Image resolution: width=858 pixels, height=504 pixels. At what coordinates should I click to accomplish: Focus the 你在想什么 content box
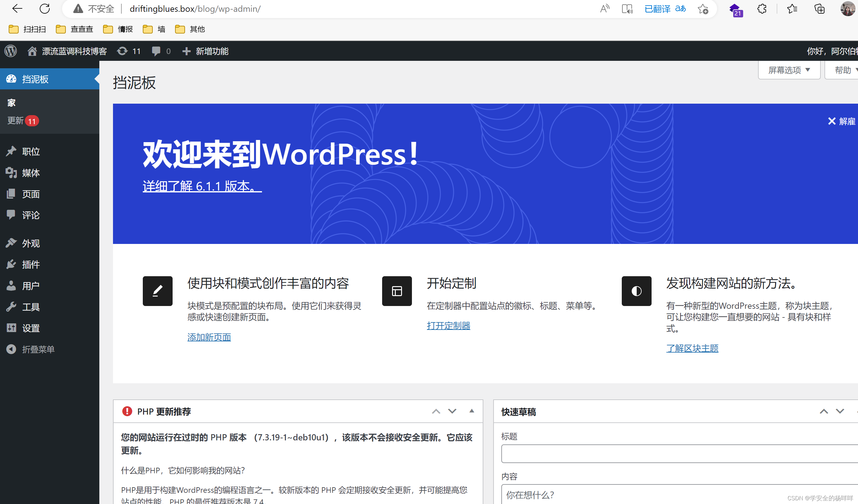click(x=680, y=494)
